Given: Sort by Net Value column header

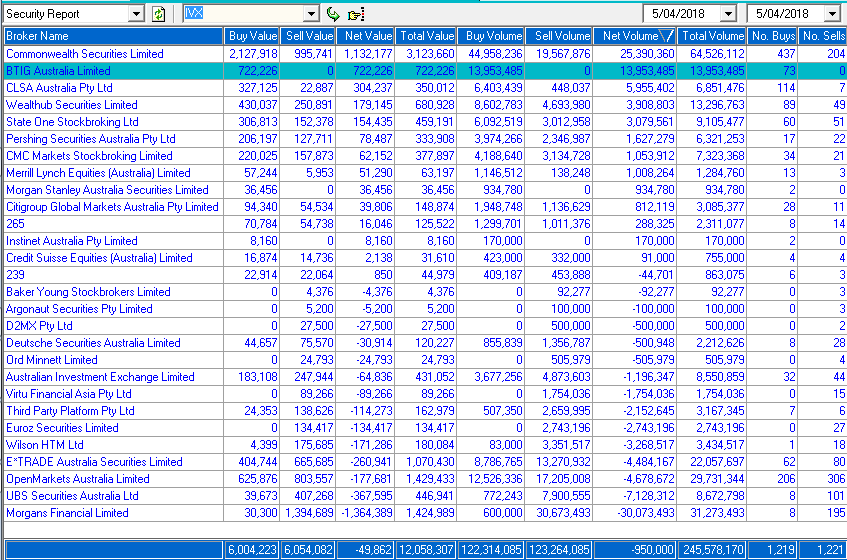Looking at the screenshot, I should [x=366, y=36].
